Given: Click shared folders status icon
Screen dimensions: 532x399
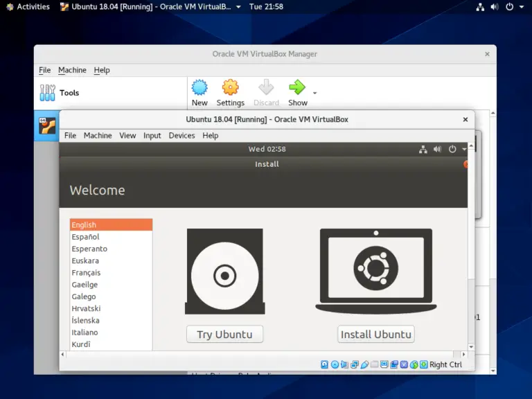Looking at the screenshot, I should click(374, 364).
